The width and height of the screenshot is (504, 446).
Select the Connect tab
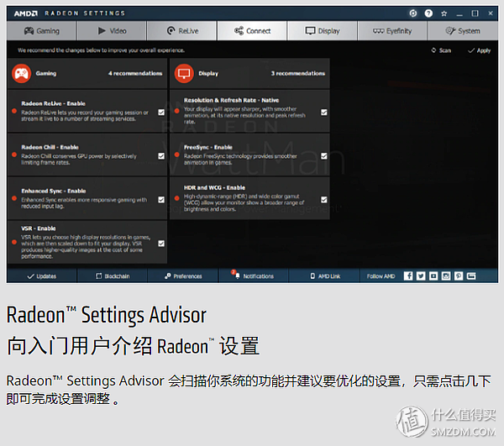pyautogui.click(x=252, y=31)
